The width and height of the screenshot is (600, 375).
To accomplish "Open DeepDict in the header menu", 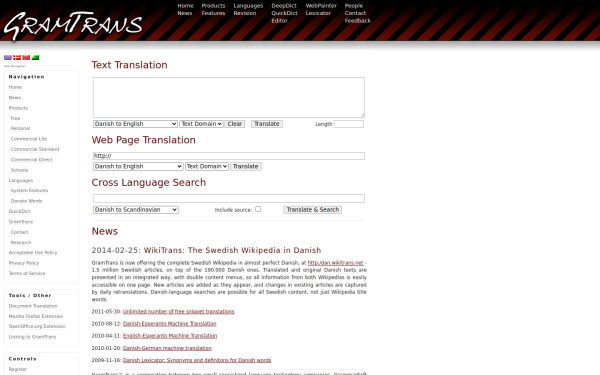I will [x=284, y=6].
